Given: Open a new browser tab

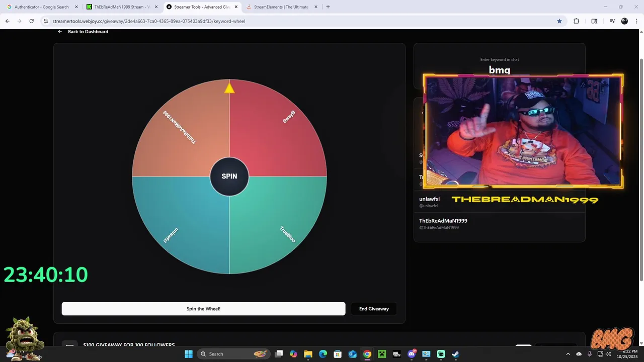Looking at the screenshot, I should point(328,7).
